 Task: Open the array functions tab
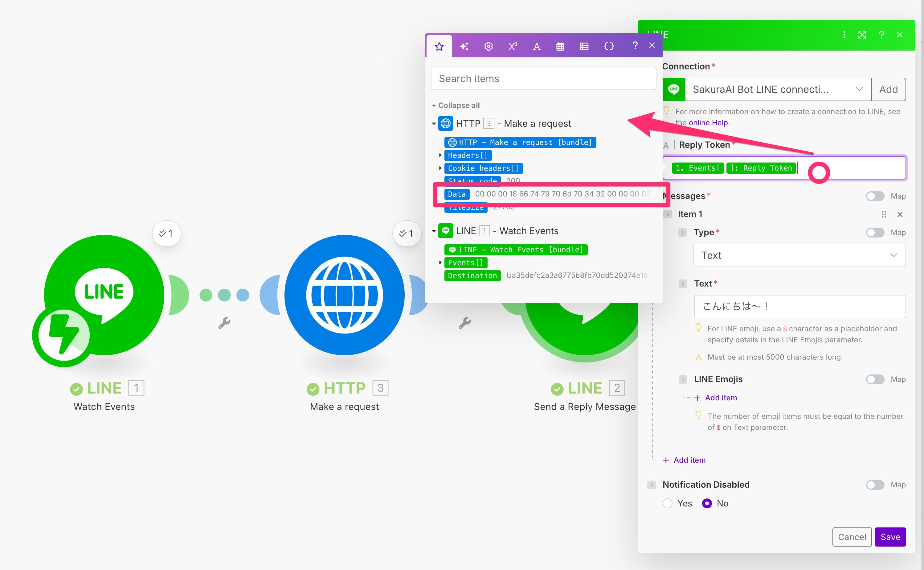584,46
